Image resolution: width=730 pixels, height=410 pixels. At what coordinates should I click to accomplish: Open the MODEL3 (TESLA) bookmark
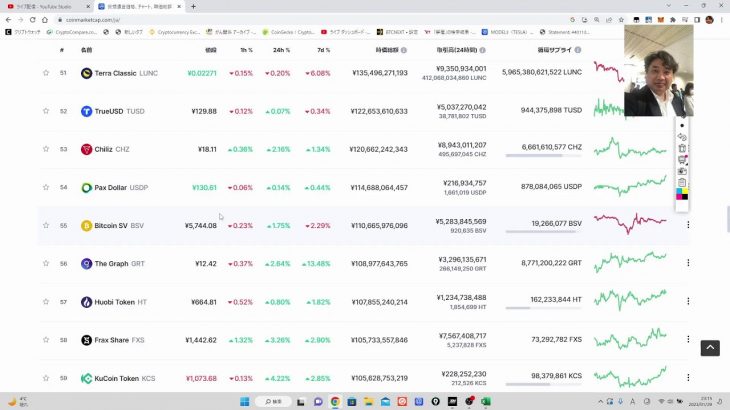(x=505, y=32)
